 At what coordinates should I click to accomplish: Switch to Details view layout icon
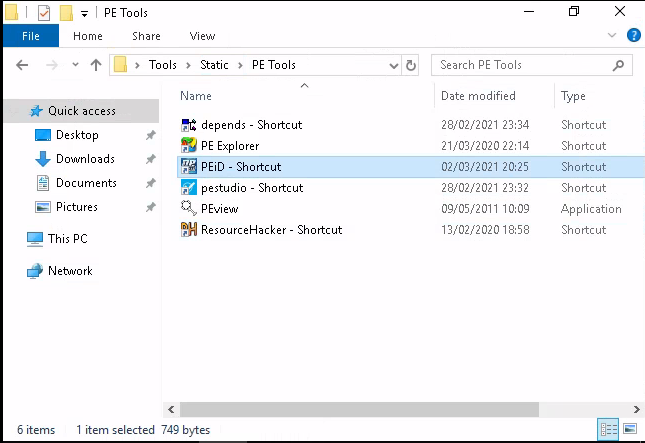(x=608, y=429)
